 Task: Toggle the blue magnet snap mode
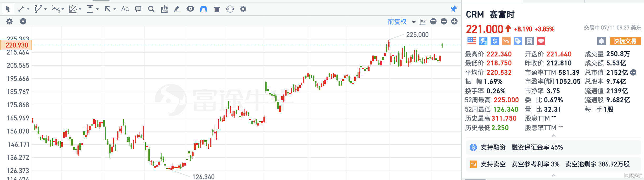(204, 9)
